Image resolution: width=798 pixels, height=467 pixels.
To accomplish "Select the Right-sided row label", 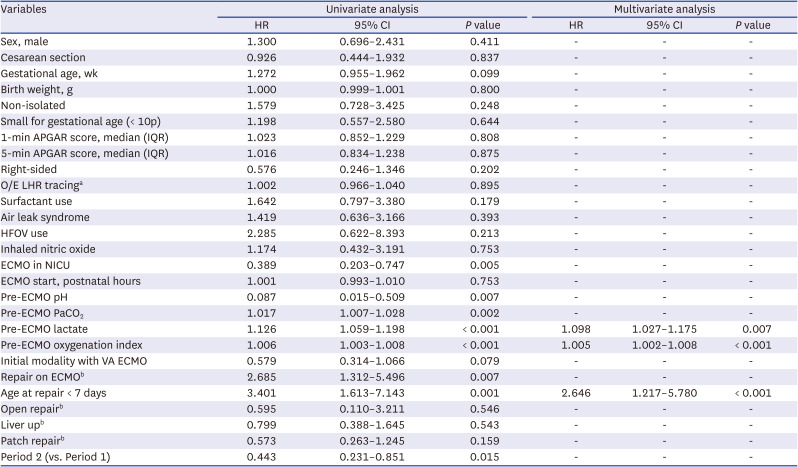I will 30,168.
